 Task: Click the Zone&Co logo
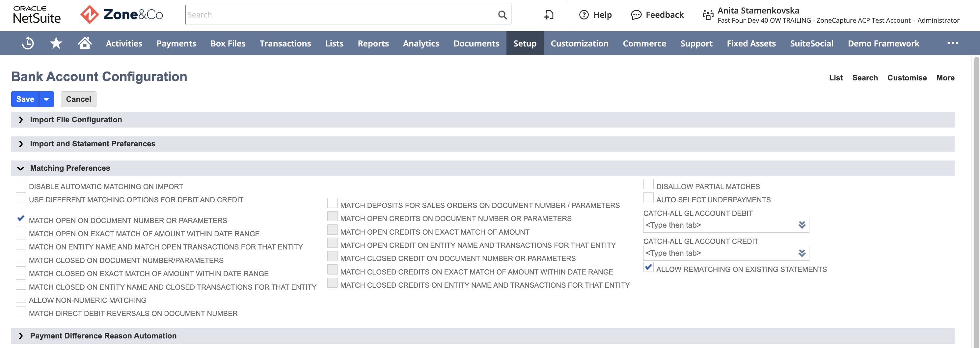[x=122, y=15]
